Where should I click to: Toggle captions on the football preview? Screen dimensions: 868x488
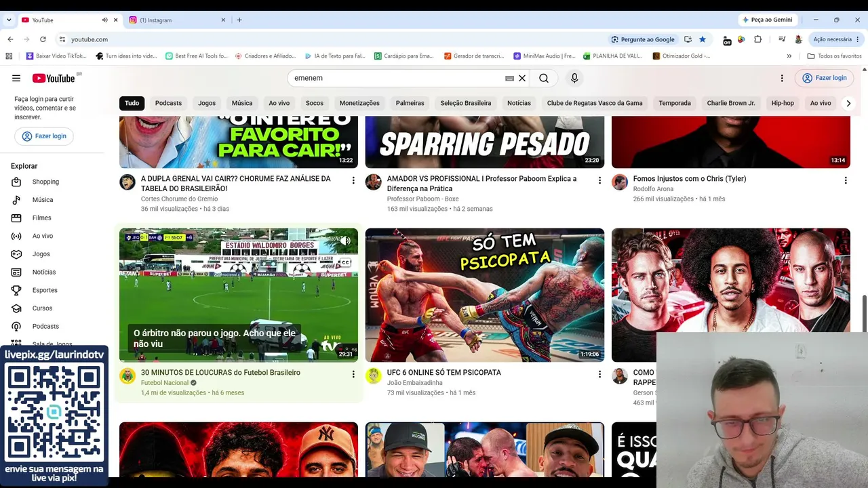coord(345,262)
